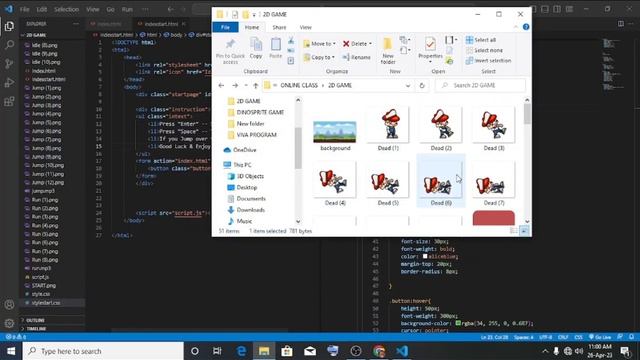Collapse the File Explorer ribbon with the chevron
Screen dimensions: 640x360
(x=516, y=27)
